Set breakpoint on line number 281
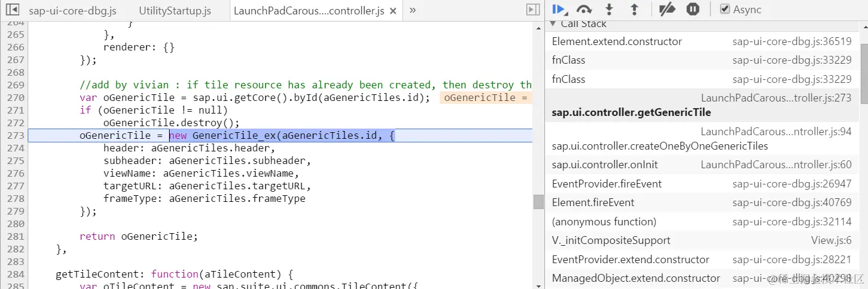The width and height of the screenshot is (868, 289). click(x=16, y=236)
